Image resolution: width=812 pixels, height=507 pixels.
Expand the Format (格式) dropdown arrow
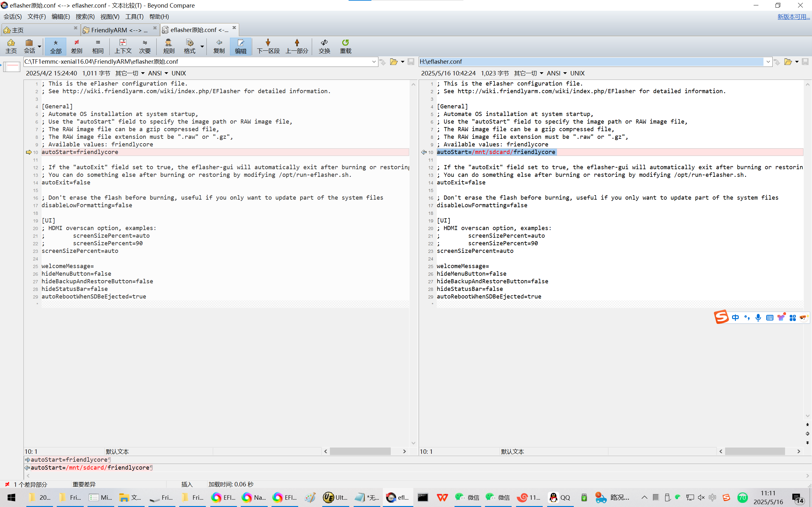click(202, 47)
